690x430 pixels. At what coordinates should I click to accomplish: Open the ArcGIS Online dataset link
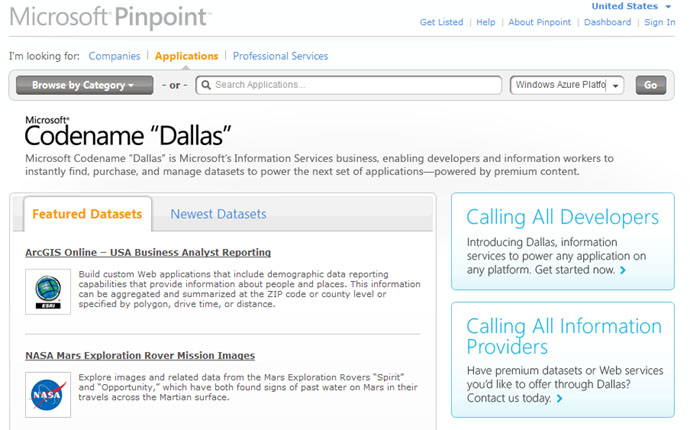(148, 252)
